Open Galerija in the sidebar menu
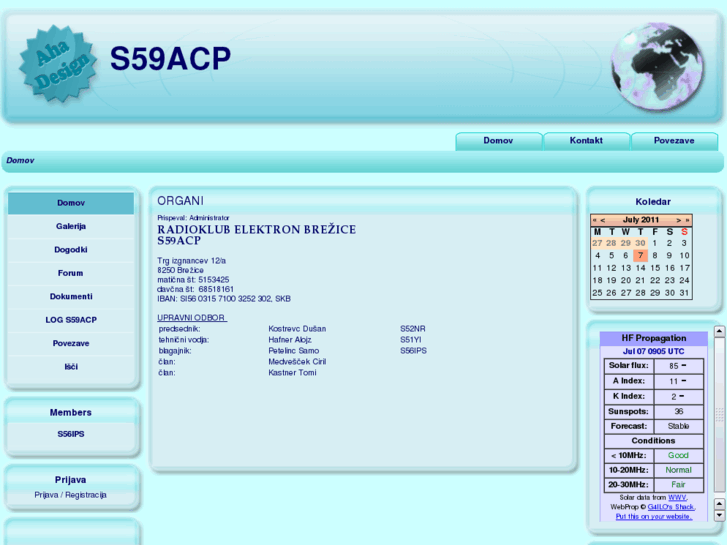 click(x=70, y=227)
